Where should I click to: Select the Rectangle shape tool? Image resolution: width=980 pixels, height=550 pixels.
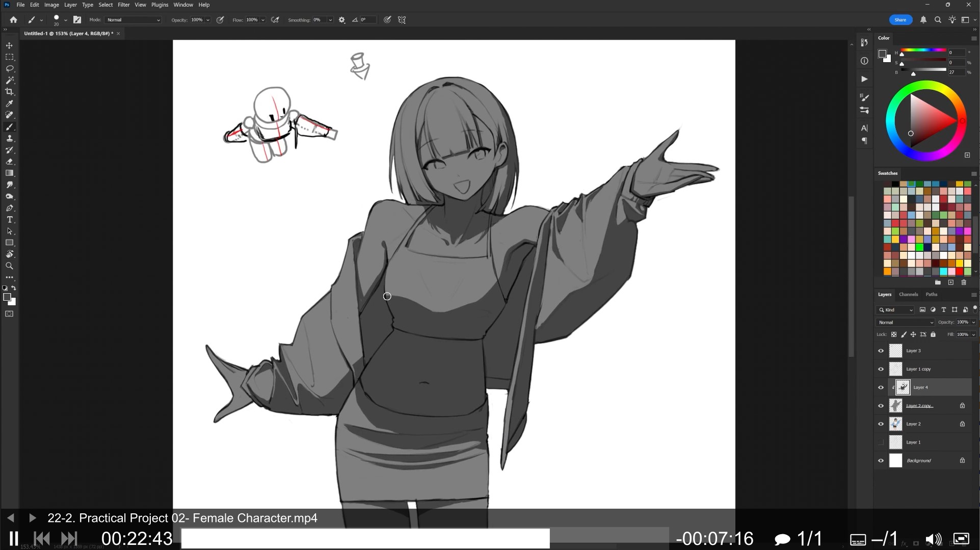(9, 243)
